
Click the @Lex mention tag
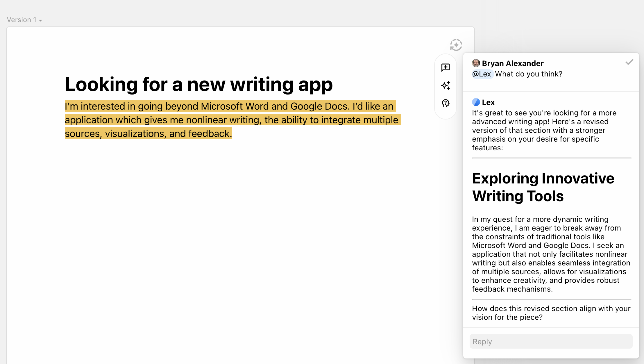point(482,74)
